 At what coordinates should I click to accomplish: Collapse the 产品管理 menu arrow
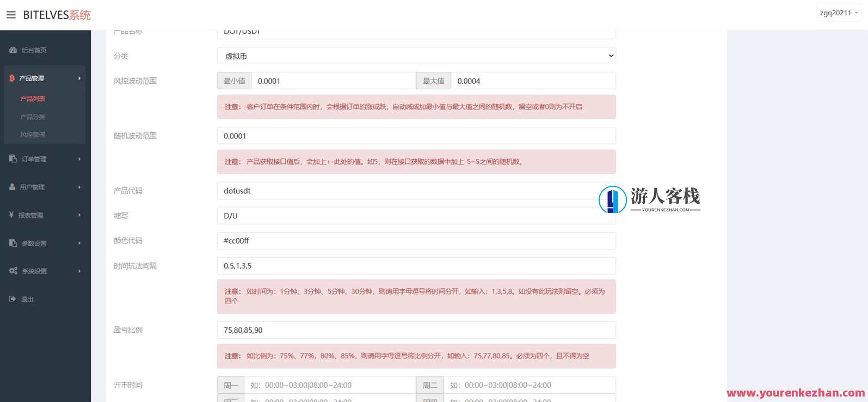click(79, 78)
